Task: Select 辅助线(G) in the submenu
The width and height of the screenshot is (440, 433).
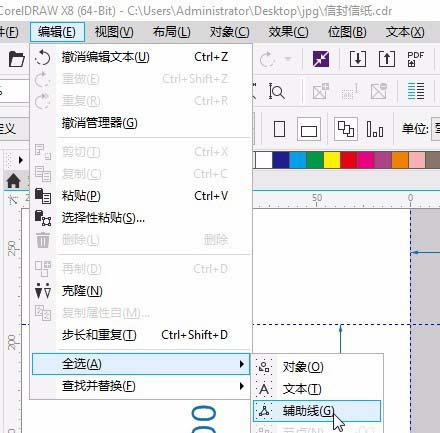Action: coord(317,411)
